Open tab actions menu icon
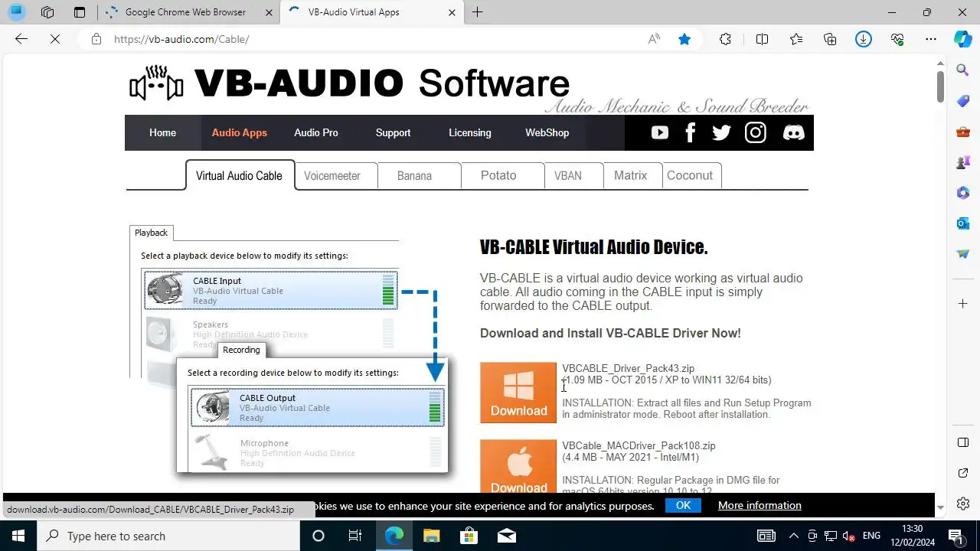980x551 pixels. click(x=80, y=12)
